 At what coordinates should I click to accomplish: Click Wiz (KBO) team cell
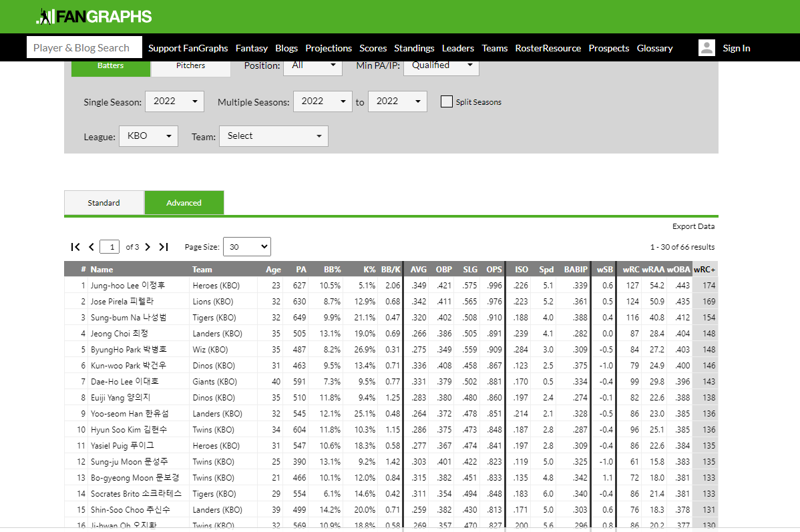click(x=210, y=349)
